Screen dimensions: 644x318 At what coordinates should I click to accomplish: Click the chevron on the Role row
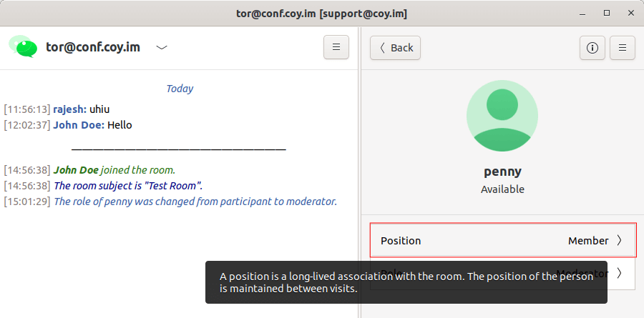pyautogui.click(x=619, y=273)
